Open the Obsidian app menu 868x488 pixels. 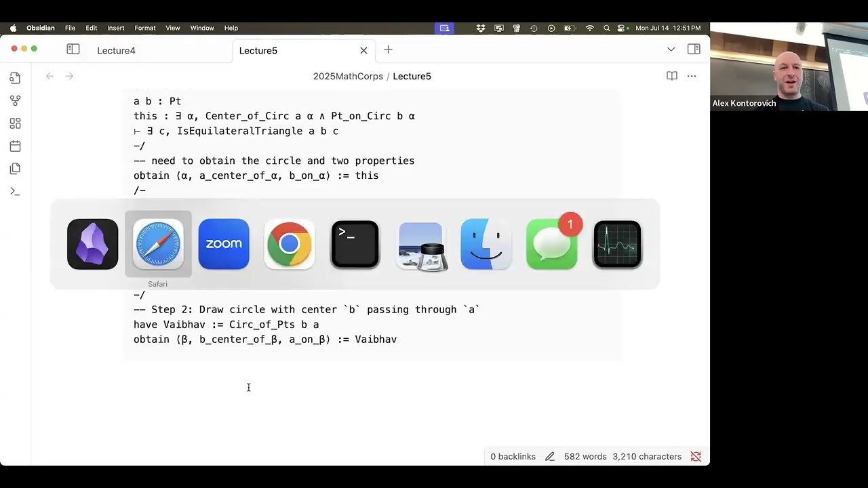(x=41, y=28)
